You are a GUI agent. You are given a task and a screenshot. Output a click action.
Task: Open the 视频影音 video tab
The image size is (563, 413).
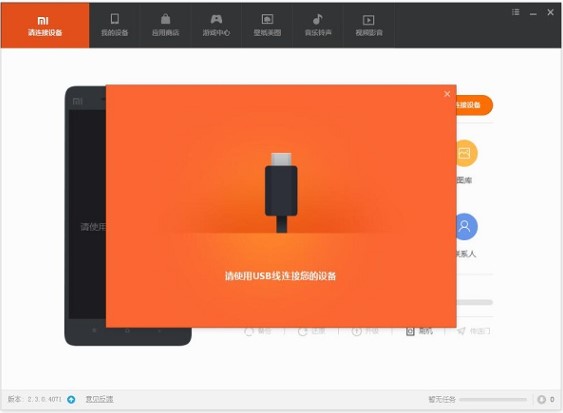(369, 25)
